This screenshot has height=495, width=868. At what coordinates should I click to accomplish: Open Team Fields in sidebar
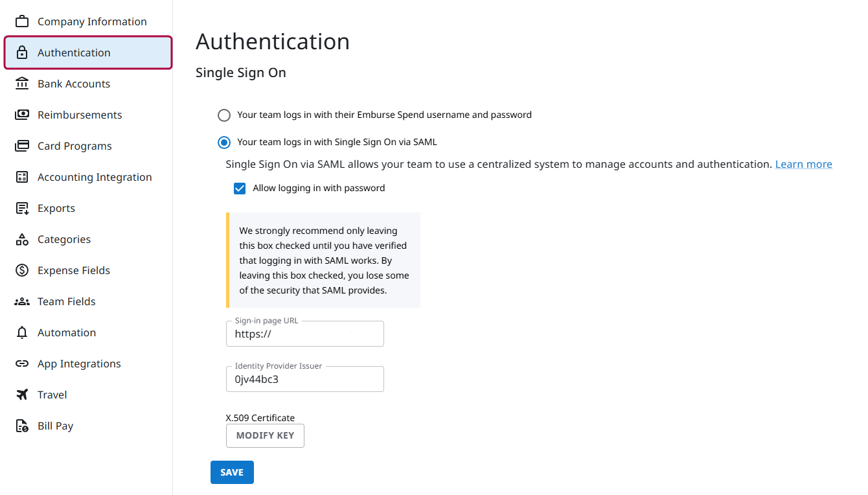[x=66, y=301]
